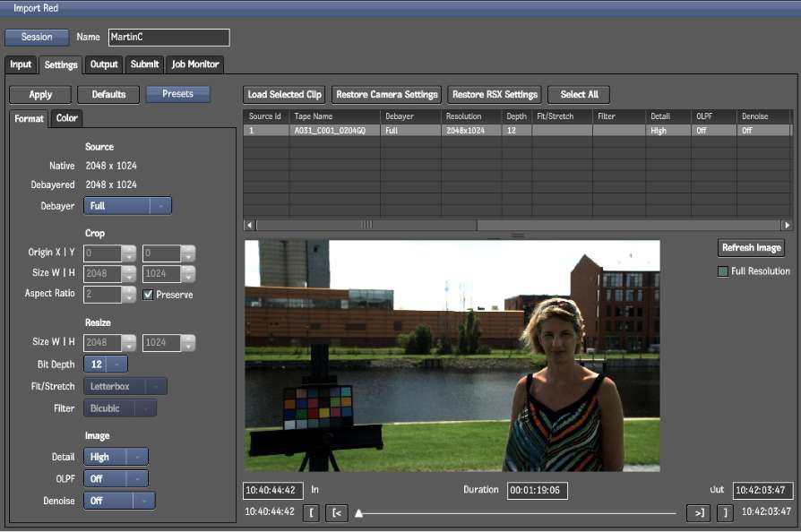Click the Resize Height stepper arrows

[x=187, y=343]
